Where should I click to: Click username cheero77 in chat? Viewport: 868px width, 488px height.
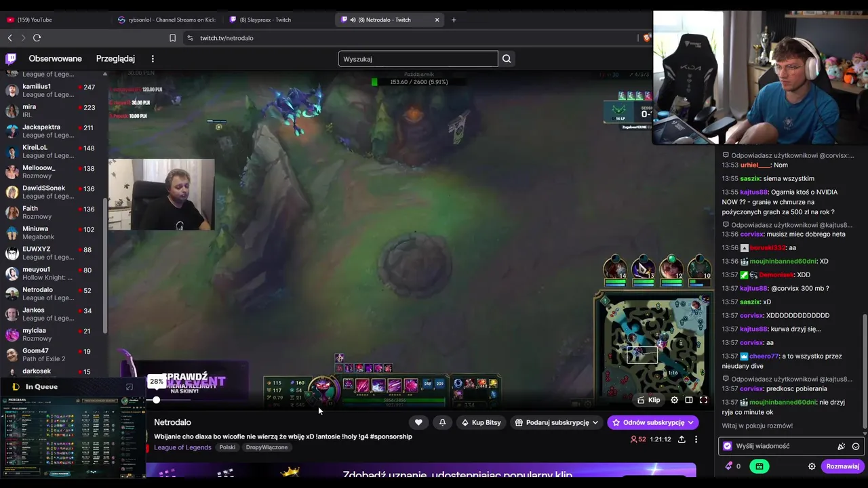pos(764,357)
